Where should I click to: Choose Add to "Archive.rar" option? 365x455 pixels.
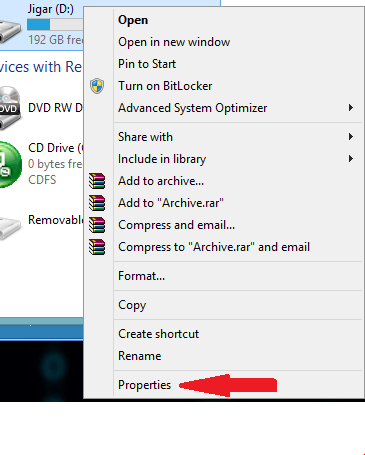[x=238, y=203]
